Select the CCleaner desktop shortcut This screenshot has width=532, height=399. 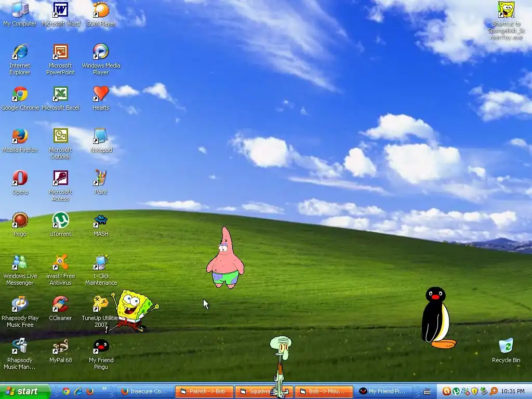(60, 309)
